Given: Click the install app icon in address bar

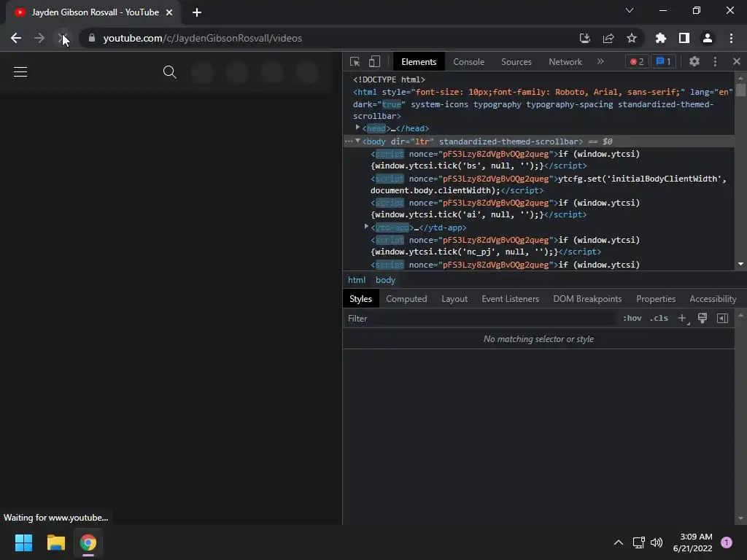Looking at the screenshot, I should pyautogui.click(x=584, y=38).
